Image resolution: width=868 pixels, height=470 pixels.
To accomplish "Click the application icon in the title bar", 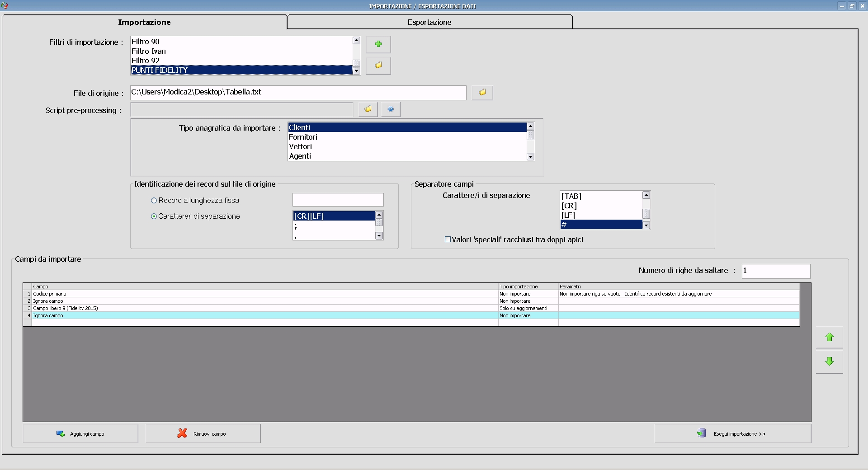I will point(5,5).
